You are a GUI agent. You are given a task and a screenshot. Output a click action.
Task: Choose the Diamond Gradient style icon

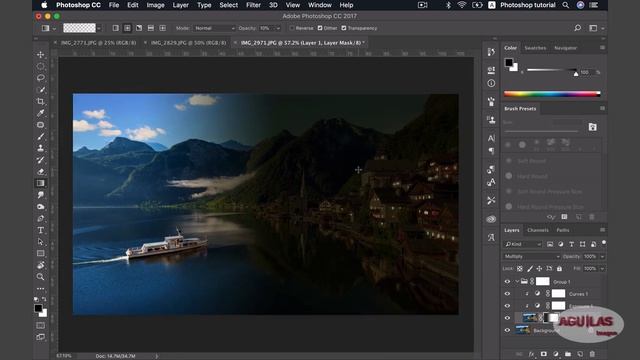[162, 28]
